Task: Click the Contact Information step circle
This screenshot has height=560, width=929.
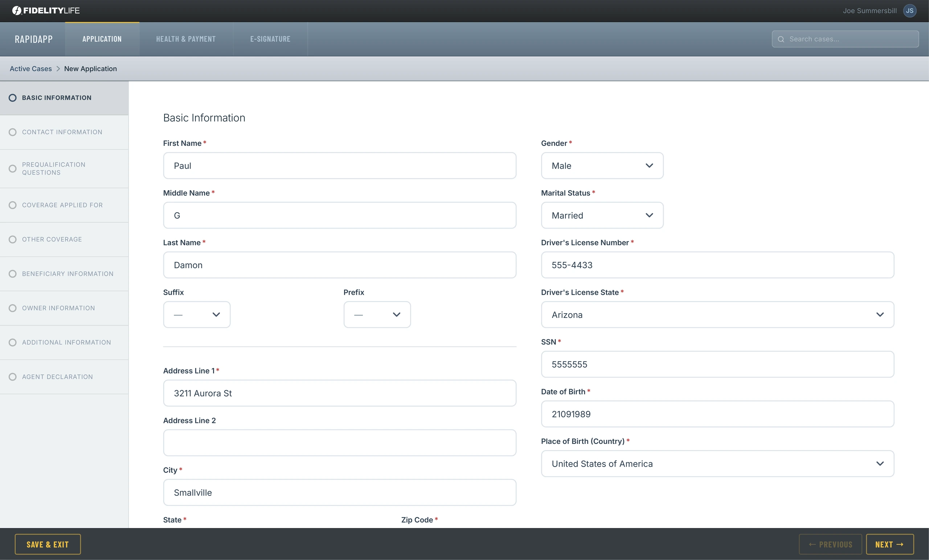Action: coord(12,132)
